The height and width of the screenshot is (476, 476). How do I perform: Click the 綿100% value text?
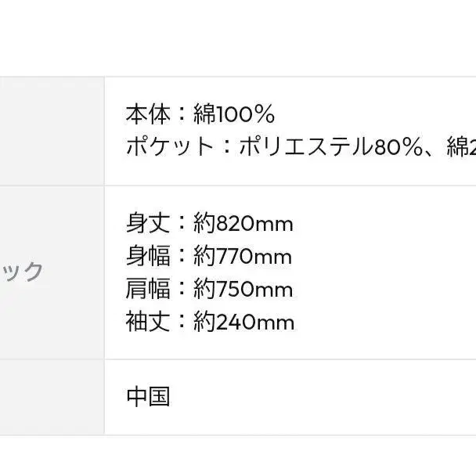click(234, 114)
